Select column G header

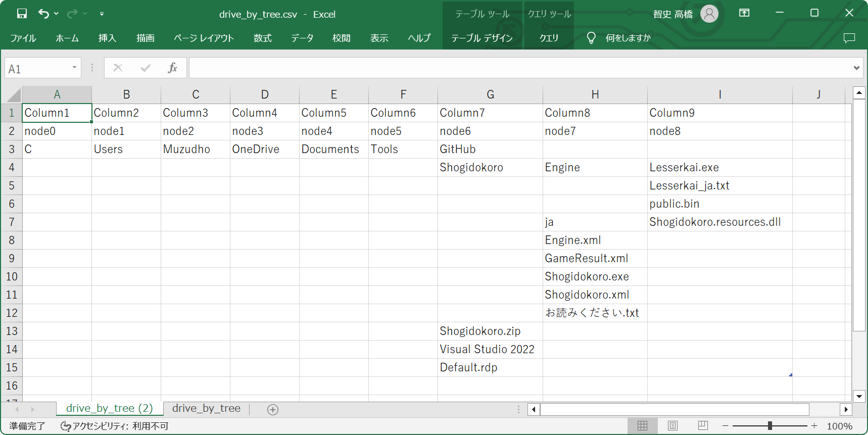click(x=490, y=94)
